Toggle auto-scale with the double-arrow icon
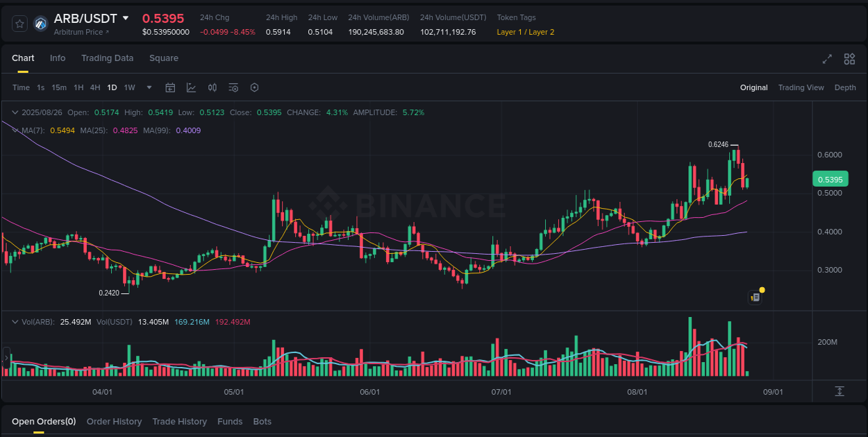The height and width of the screenshot is (437, 868). pos(838,392)
